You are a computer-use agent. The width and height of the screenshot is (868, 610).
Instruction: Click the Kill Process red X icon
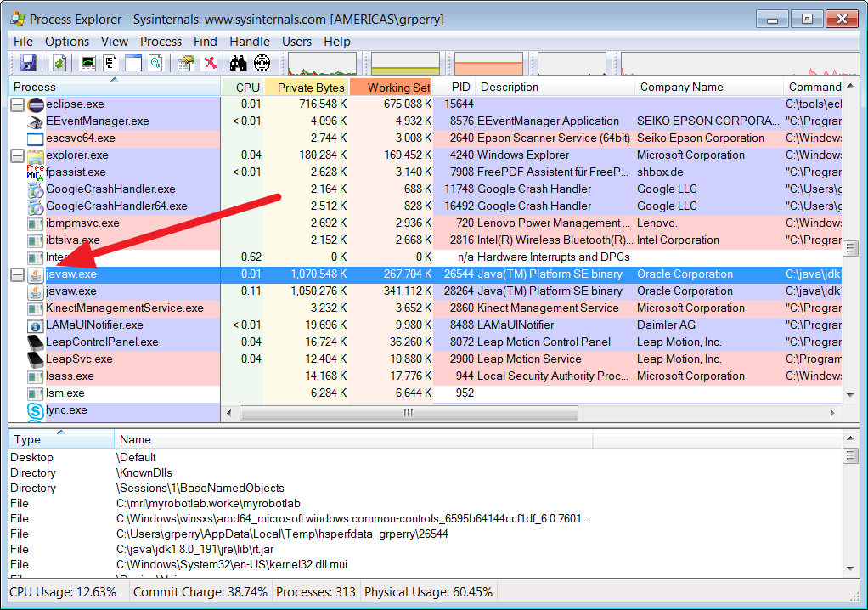coord(210,63)
